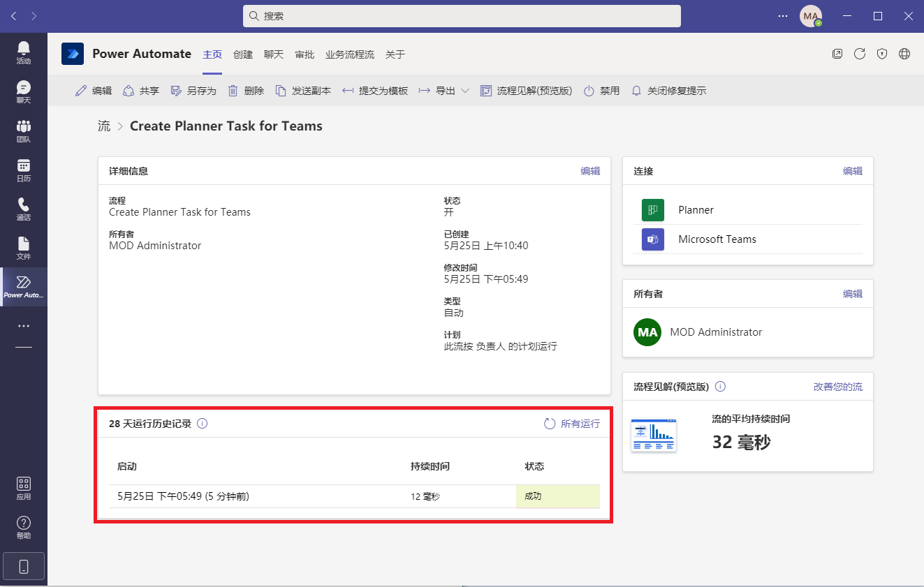Pop out the app in new window
This screenshot has height=587, width=924.
point(837,54)
